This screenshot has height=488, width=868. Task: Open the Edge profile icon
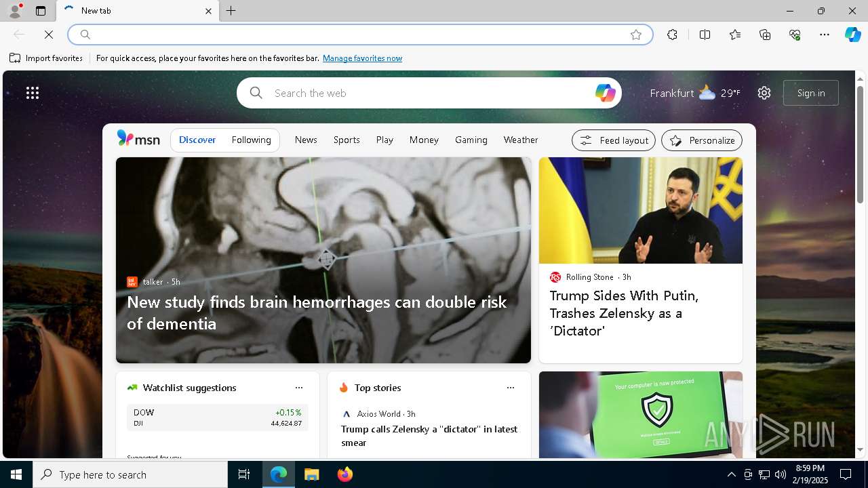pyautogui.click(x=14, y=11)
